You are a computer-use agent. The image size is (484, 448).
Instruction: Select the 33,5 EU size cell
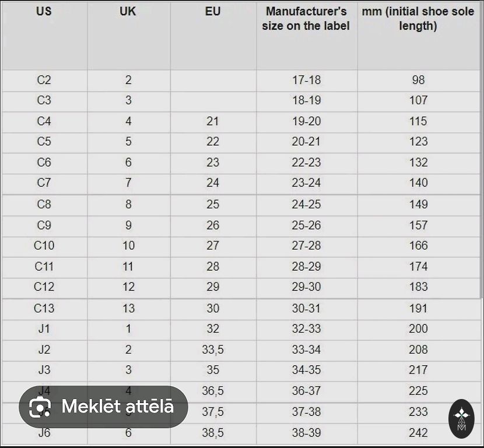pos(213,349)
